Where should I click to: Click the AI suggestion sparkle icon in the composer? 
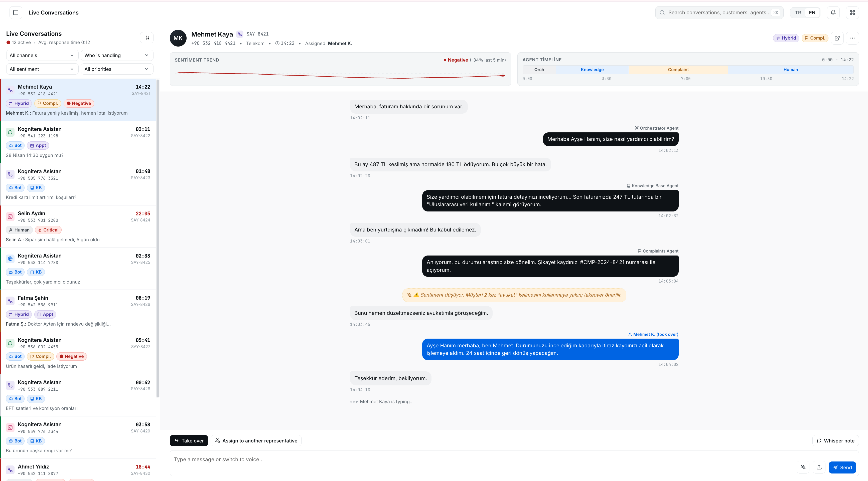click(x=803, y=467)
